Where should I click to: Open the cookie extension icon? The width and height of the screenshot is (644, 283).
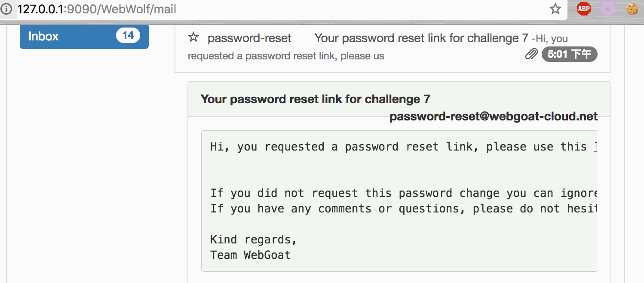pos(632,9)
